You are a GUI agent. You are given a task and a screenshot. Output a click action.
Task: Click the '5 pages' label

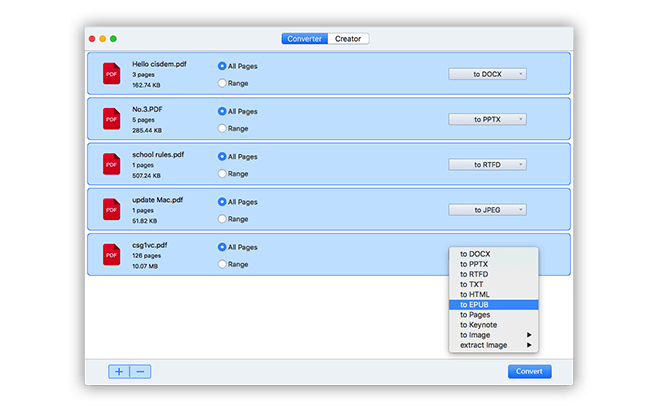point(144,120)
